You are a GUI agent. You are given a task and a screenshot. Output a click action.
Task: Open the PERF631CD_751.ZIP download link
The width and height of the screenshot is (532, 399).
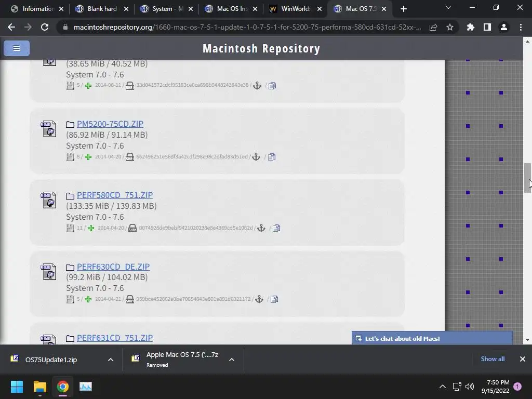(115, 338)
